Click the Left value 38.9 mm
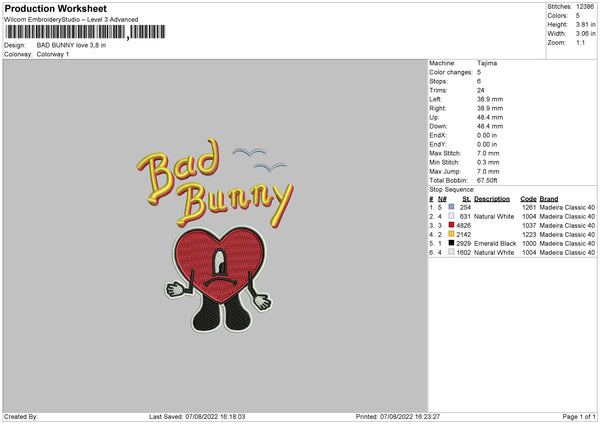The width and height of the screenshot is (600, 424). coord(490,99)
